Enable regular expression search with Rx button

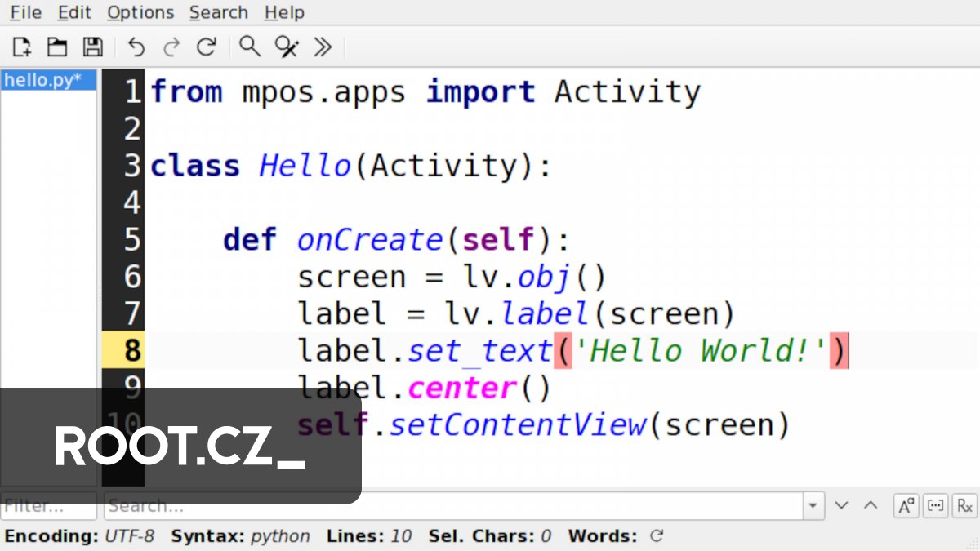pos(964,505)
